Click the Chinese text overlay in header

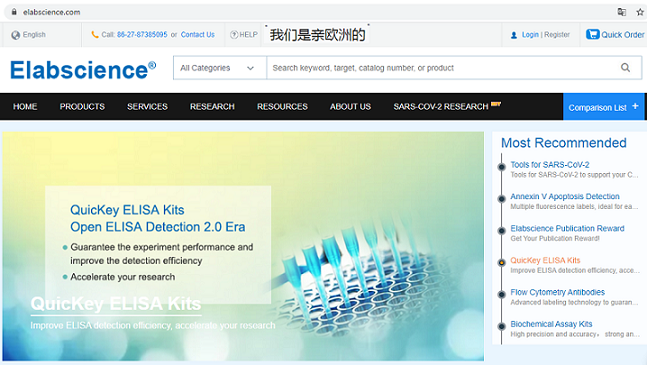317,35
